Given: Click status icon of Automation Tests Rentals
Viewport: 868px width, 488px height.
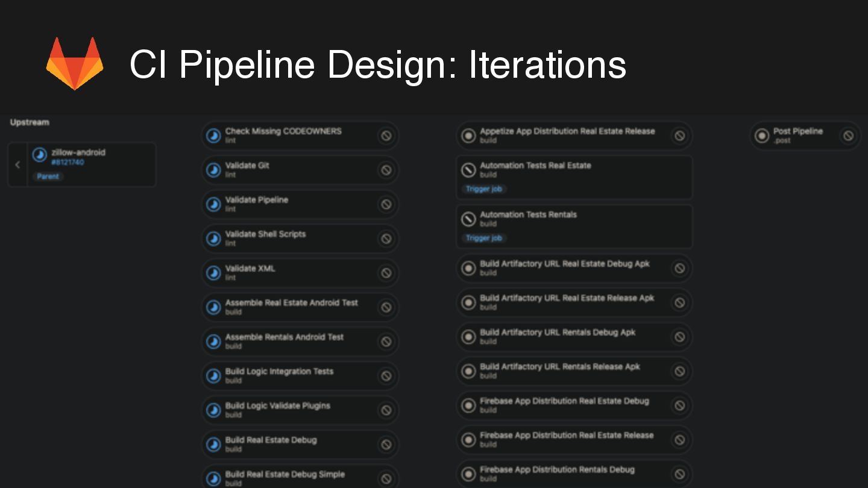Looking at the screenshot, I should pyautogui.click(x=468, y=219).
